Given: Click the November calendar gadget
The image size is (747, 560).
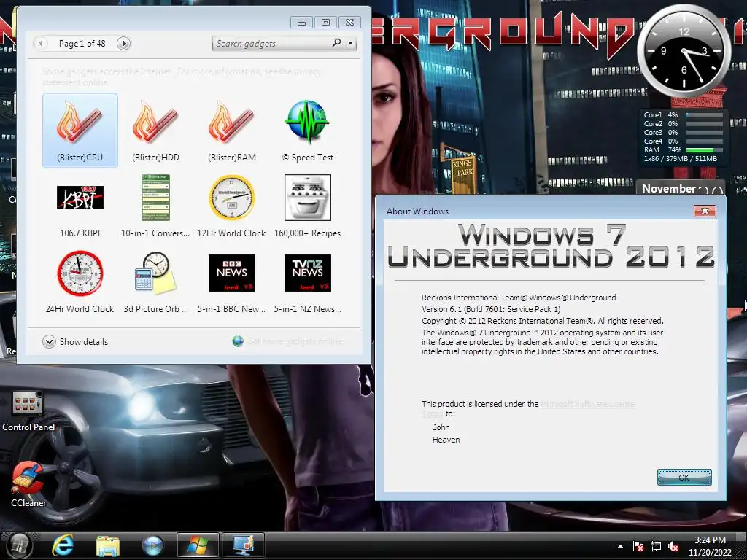Looking at the screenshot, I should pos(681,188).
